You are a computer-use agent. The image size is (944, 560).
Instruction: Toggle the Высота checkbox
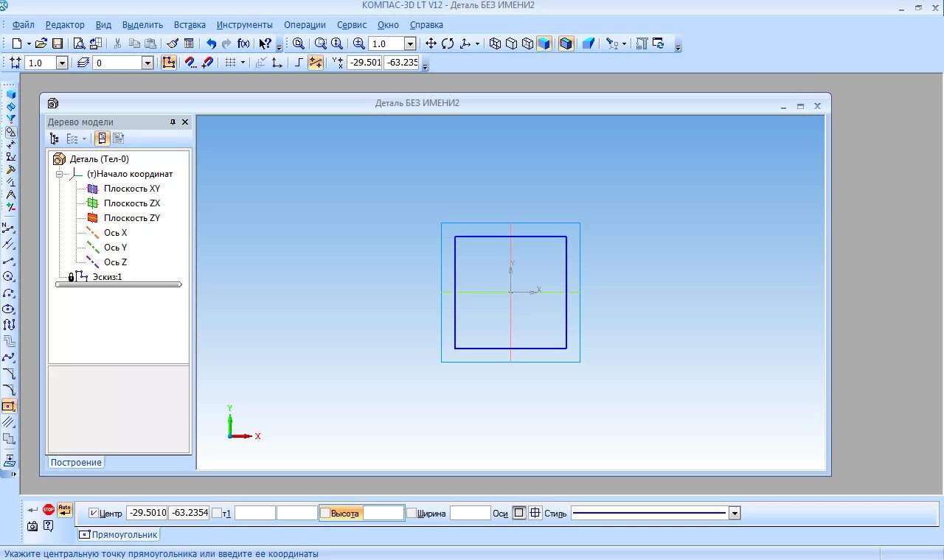pos(325,513)
